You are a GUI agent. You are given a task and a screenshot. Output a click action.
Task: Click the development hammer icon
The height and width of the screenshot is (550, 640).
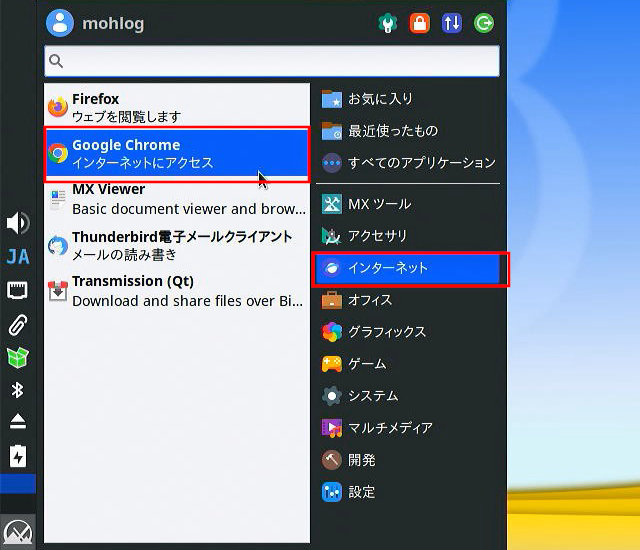[x=332, y=460]
